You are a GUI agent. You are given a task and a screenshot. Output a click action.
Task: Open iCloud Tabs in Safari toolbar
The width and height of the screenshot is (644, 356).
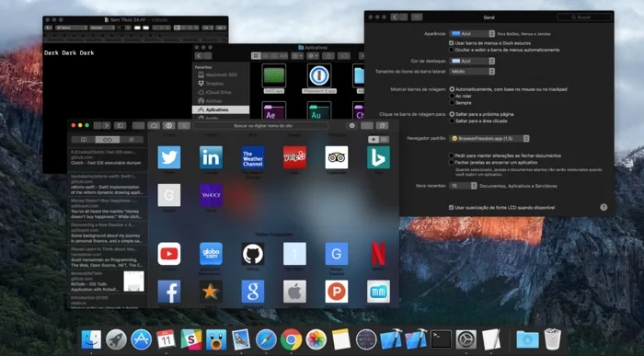coord(154,126)
